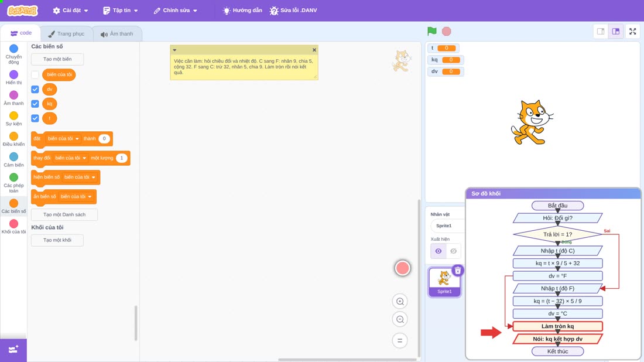Image resolution: width=644 pixels, height=362 pixels.
Task: Enter full screen stage mode
Action: (632, 31)
